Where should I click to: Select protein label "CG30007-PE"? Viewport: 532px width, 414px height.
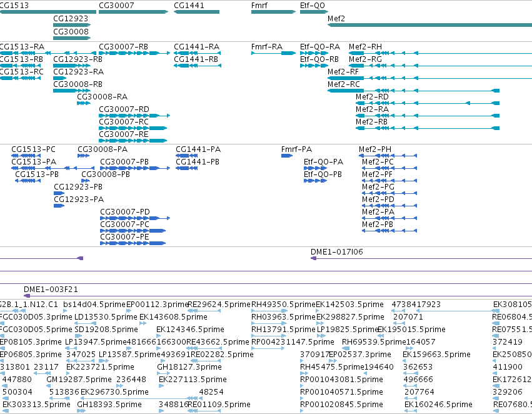(x=124, y=237)
